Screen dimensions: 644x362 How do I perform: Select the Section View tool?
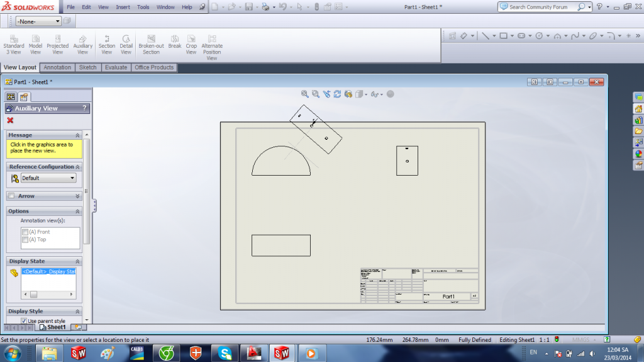[107, 45]
